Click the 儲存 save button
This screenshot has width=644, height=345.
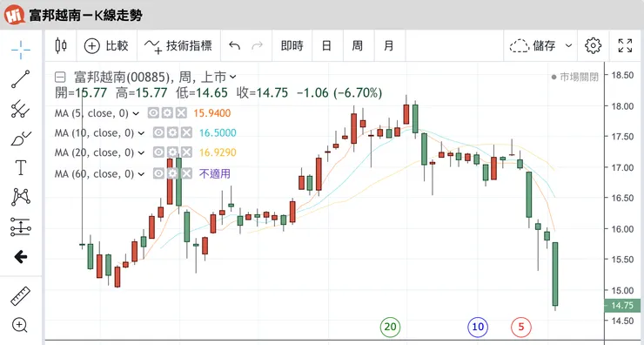(x=533, y=45)
